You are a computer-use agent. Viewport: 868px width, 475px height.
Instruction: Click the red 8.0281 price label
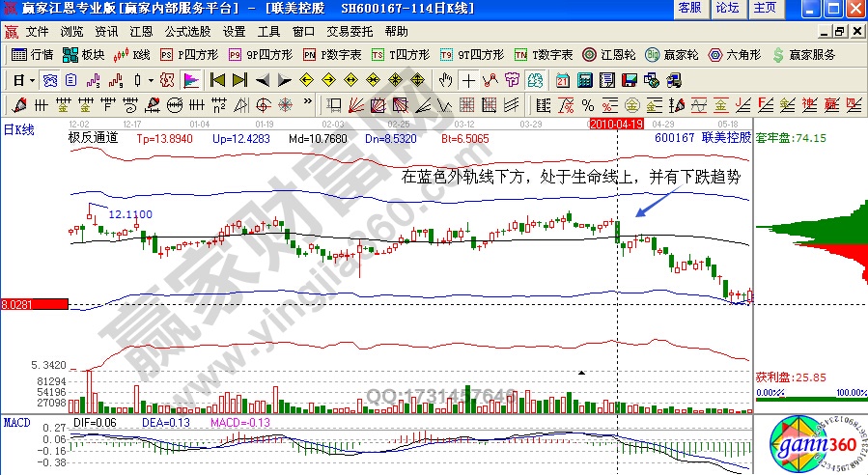click(x=35, y=304)
